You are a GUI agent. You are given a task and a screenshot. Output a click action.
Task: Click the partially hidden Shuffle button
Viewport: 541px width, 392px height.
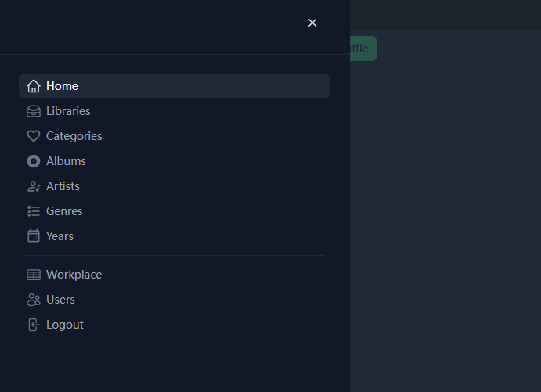point(363,49)
